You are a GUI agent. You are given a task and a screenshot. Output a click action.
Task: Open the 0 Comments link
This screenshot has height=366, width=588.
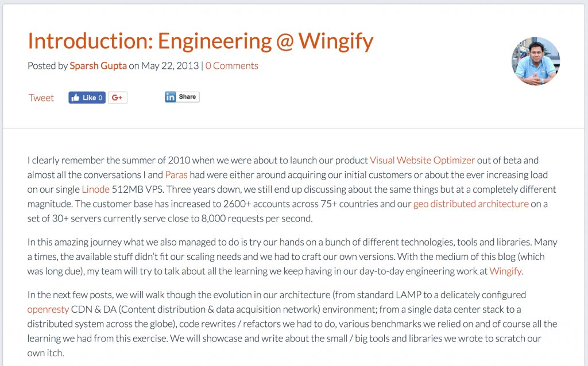click(x=231, y=65)
